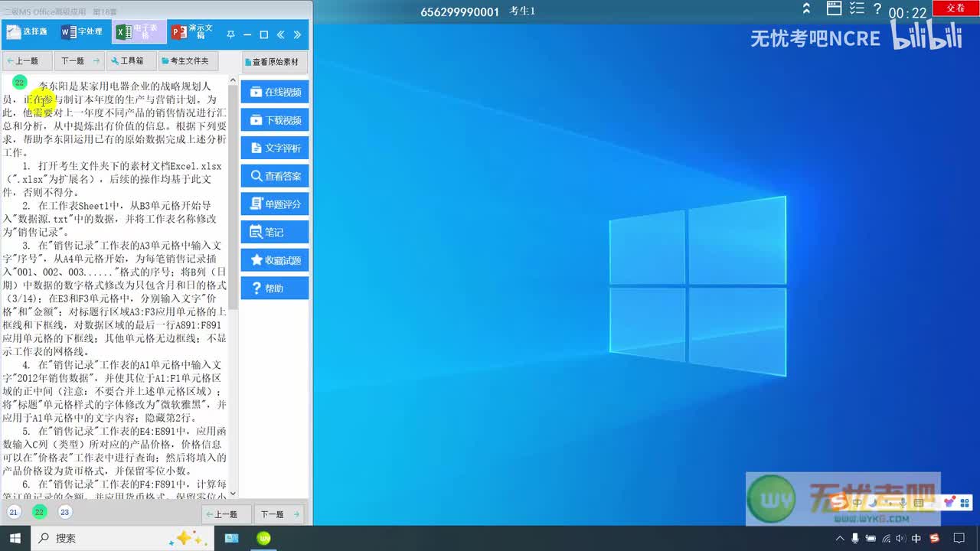Open the soft keyboard icon on IME bar
980x551 pixels.
pos(920,503)
